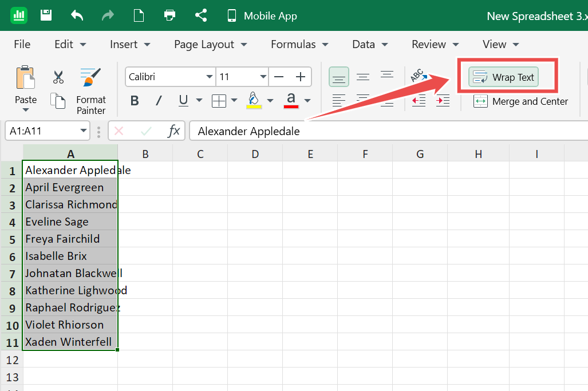Image resolution: width=588 pixels, height=391 pixels.
Task: Print the spreadsheet
Action: [x=170, y=15]
